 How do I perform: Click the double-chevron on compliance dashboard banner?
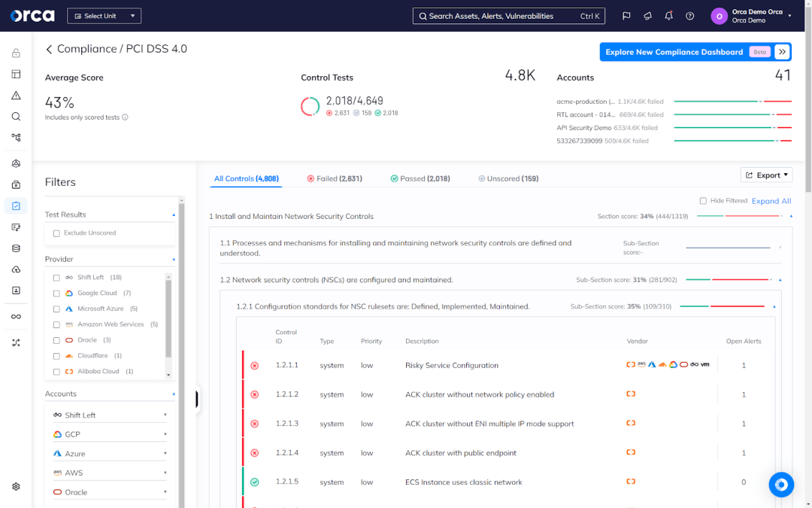(x=782, y=52)
